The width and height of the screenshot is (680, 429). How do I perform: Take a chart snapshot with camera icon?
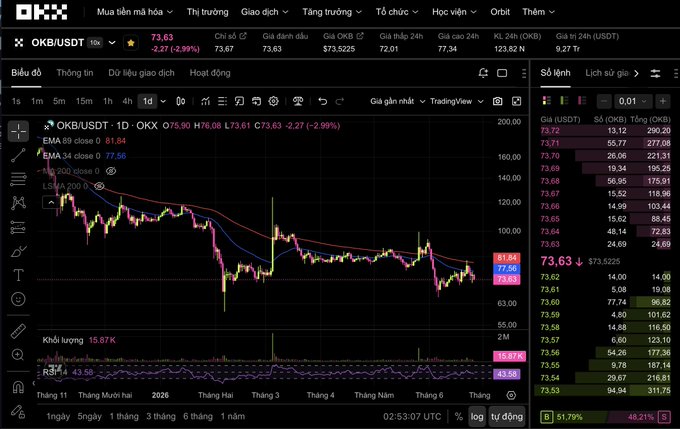tap(497, 101)
